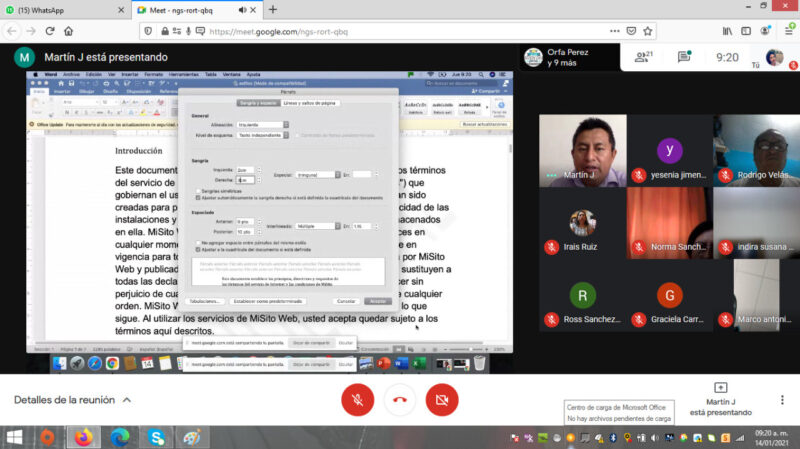This screenshot has height=449, width=800.
Task: Toggle microphone mute in Meet
Action: 357,400
